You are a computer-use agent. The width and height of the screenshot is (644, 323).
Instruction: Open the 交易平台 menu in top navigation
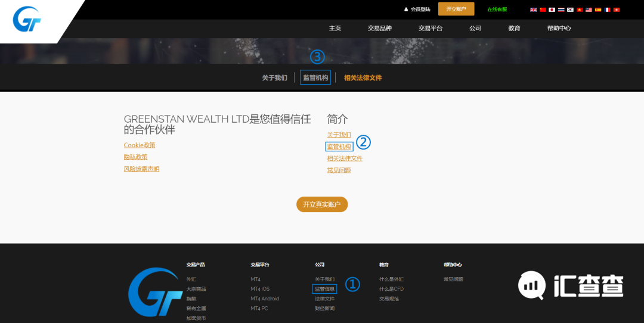coord(431,29)
